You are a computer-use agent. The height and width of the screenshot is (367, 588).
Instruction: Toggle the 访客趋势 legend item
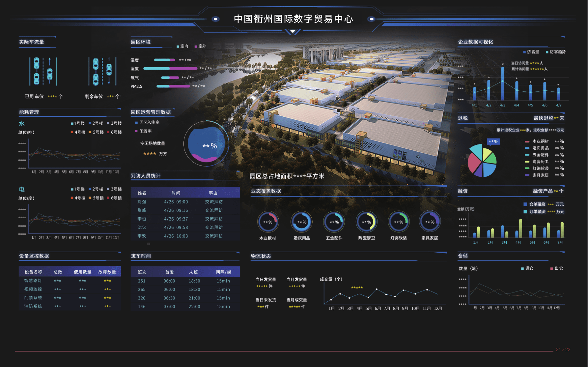(556, 52)
